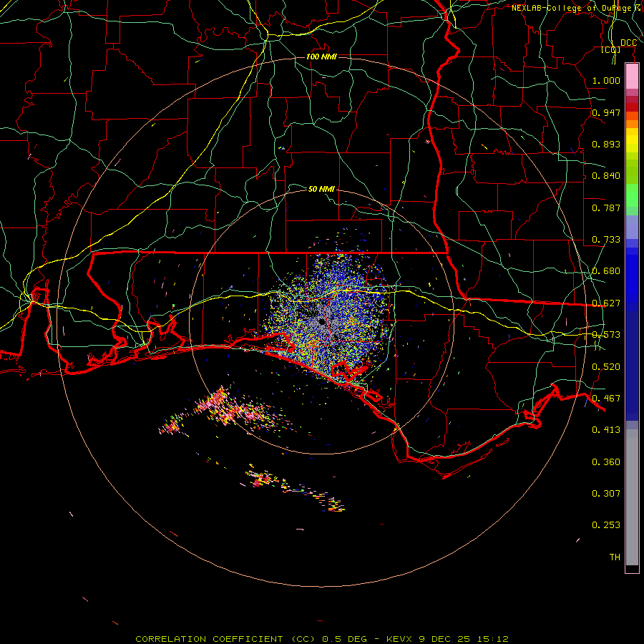Select the 0.627 legend value
The width and height of the screenshot is (644, 644).
click(x=606, y=303)
